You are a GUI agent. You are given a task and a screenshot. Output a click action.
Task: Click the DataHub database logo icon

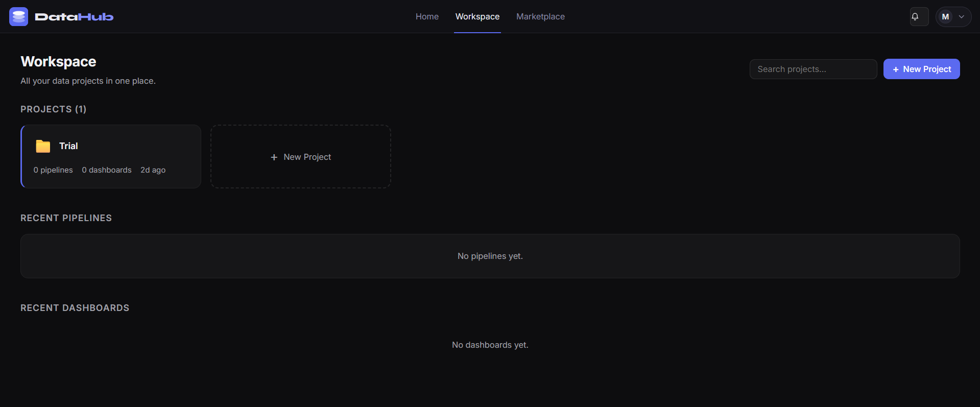pyautogui.click(x=18, y=17)
